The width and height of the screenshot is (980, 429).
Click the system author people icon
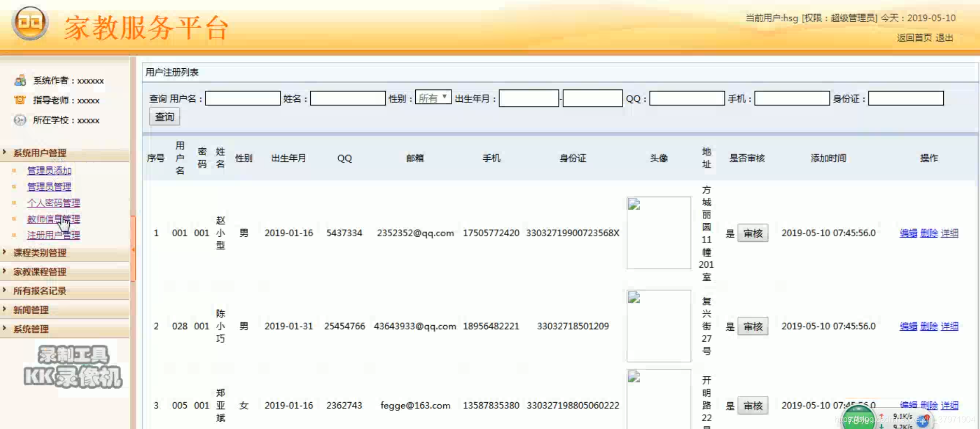[x=20, y=80]
